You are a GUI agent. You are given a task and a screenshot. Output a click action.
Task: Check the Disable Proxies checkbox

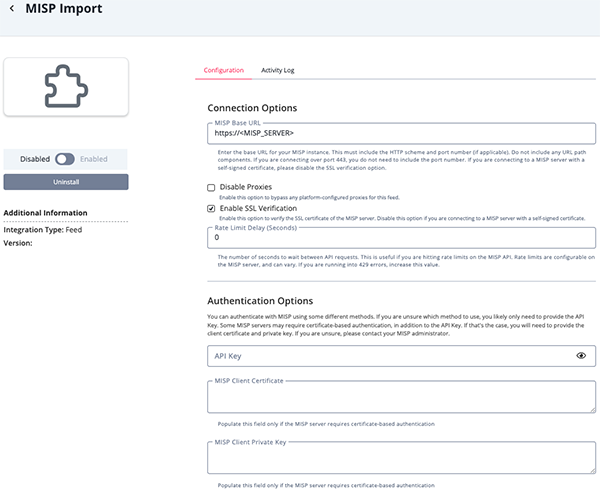click(x=211, y=187)
